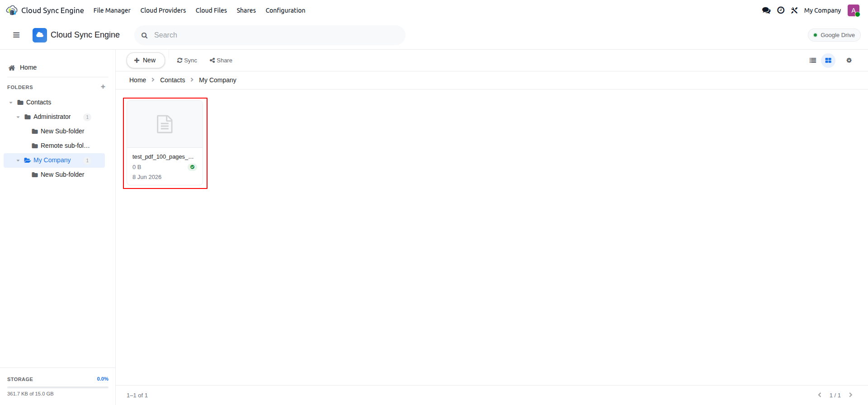The height and width of the screenshot is (405, 868).
Task: Click the New button
Action: [146, 60]
